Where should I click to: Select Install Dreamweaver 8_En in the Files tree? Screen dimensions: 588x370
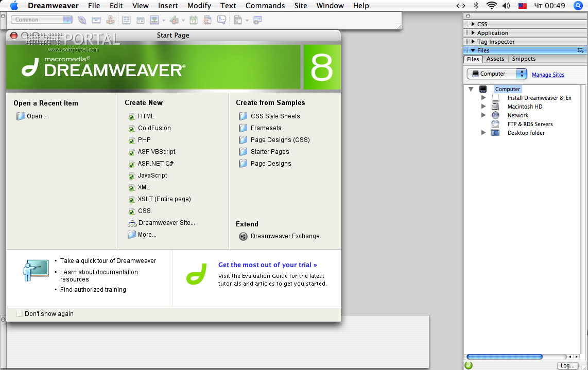tap(539, 98)
